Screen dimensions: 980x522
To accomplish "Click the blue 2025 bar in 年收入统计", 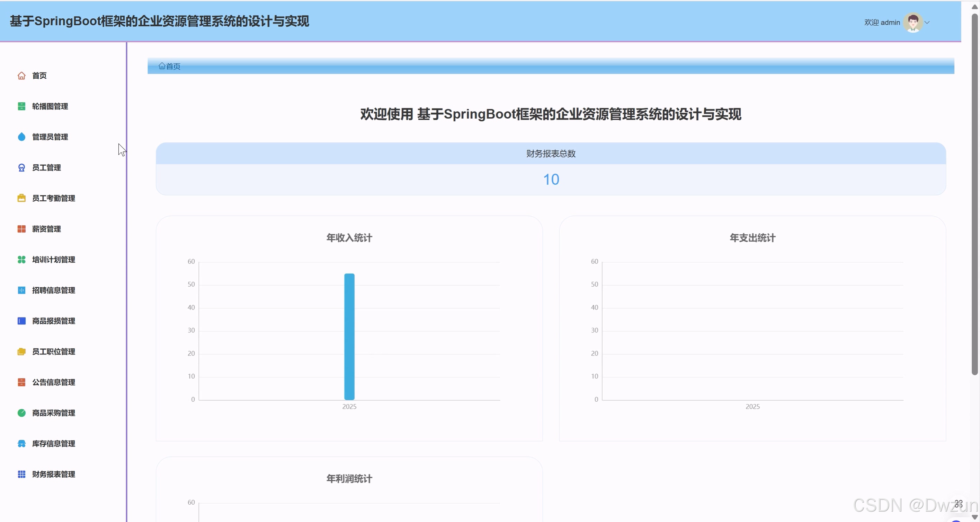I will click(x=349, y=337).
